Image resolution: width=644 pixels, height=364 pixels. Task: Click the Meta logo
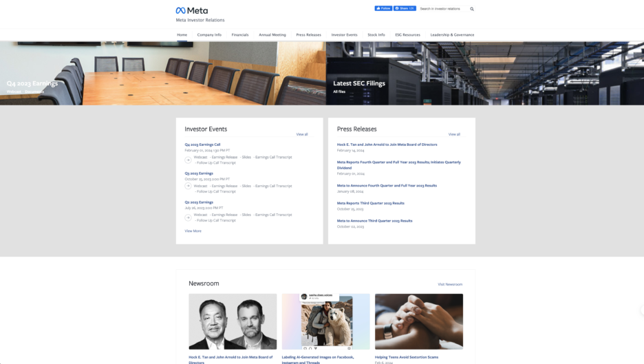click(x=192, y=11)
